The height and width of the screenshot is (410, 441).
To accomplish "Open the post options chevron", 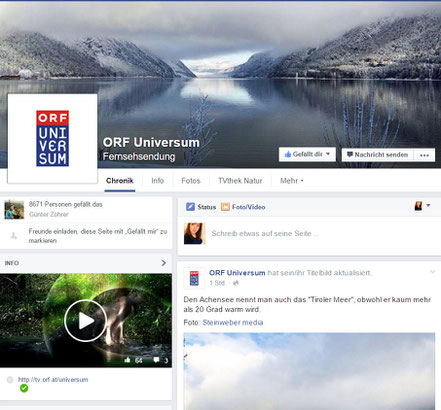I will 433,272.
